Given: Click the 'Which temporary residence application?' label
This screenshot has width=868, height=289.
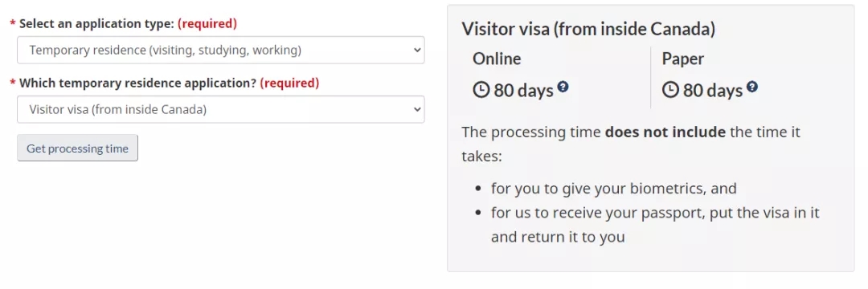Looking at the screenshot, I should pyautogui.click(x=138, y=83).
